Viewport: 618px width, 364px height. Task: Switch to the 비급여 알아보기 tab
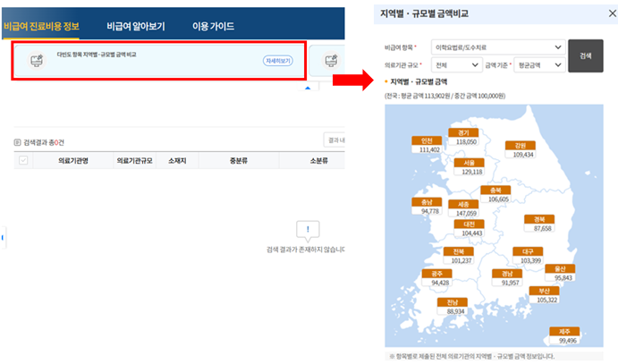point(136,27)
